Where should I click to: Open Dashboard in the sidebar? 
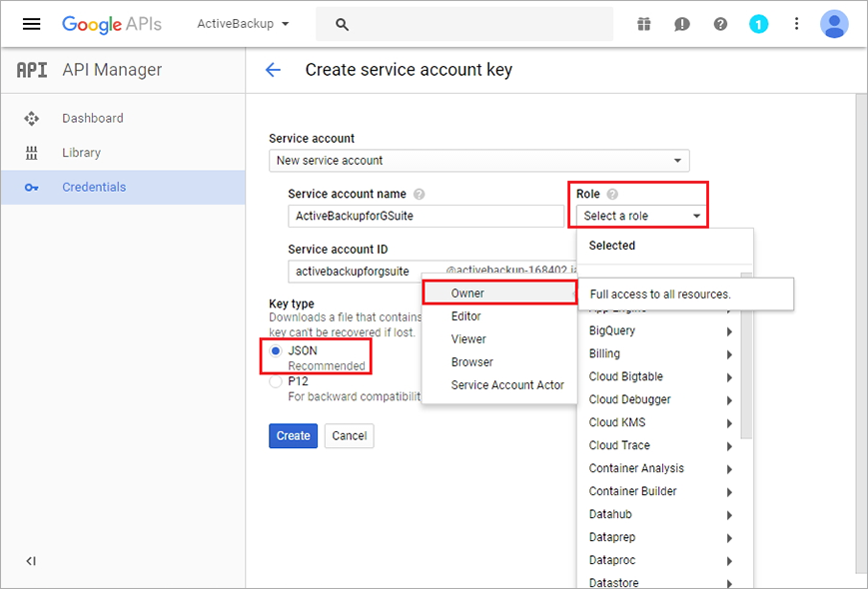point(124,119)
